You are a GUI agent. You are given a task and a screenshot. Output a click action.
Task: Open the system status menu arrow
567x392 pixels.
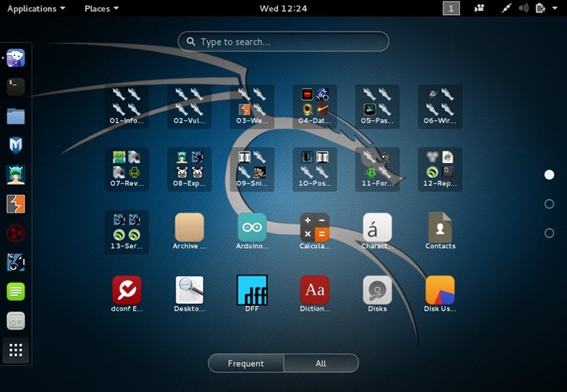(554, 8)
